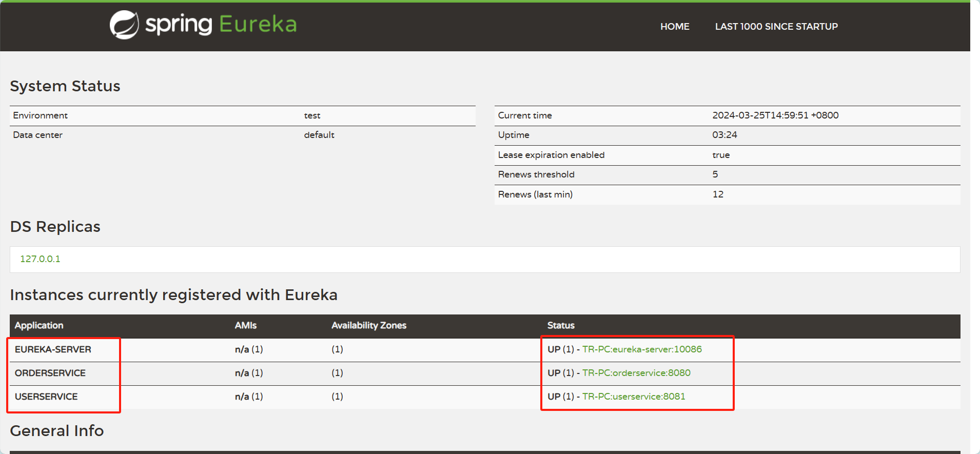
Task: Select the Renews threshold label
Action: 536,174
